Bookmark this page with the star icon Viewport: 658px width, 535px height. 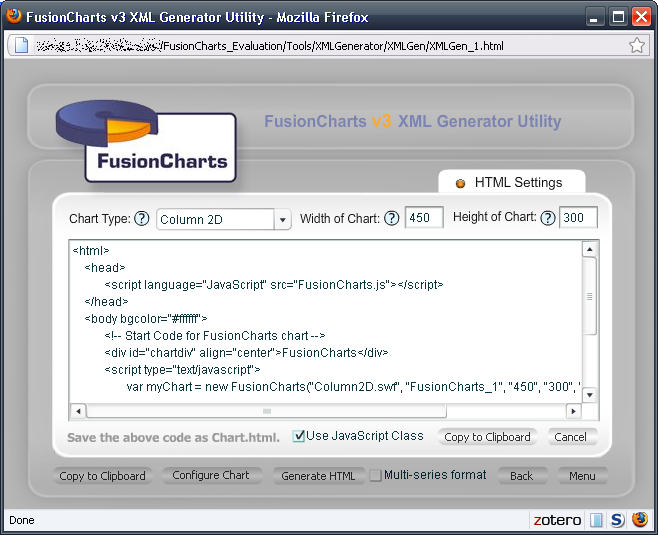[636, 45]
